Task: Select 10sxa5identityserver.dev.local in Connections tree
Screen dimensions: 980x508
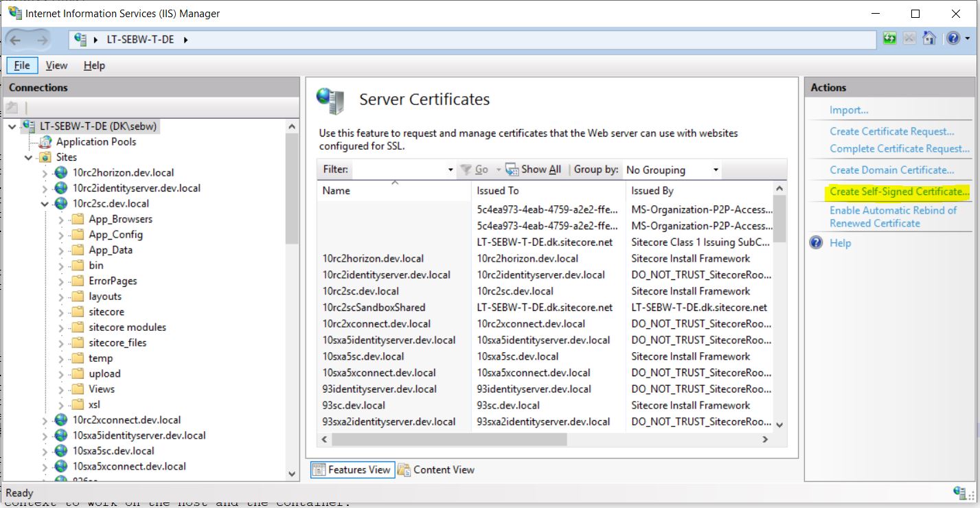Action: click(139, 435)
